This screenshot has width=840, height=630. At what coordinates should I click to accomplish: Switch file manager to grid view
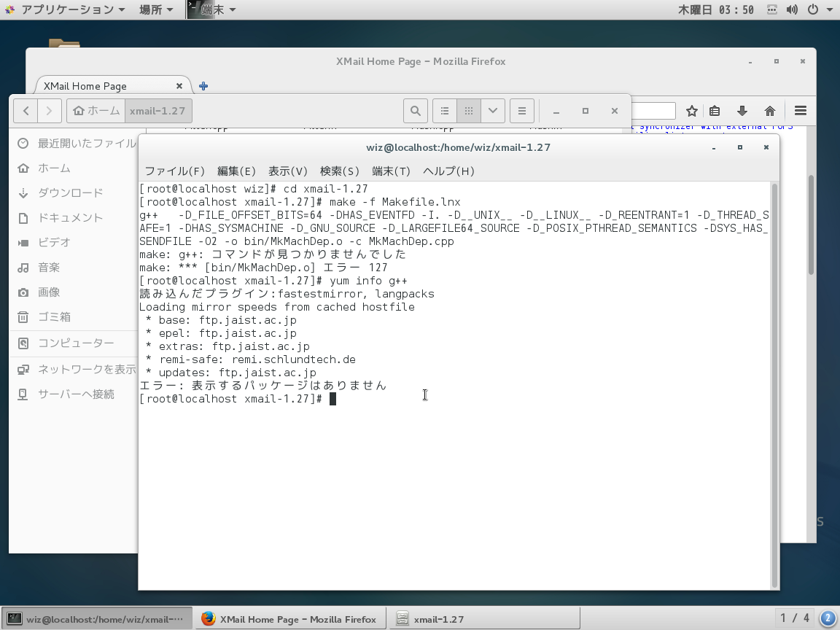click(469, 111)
